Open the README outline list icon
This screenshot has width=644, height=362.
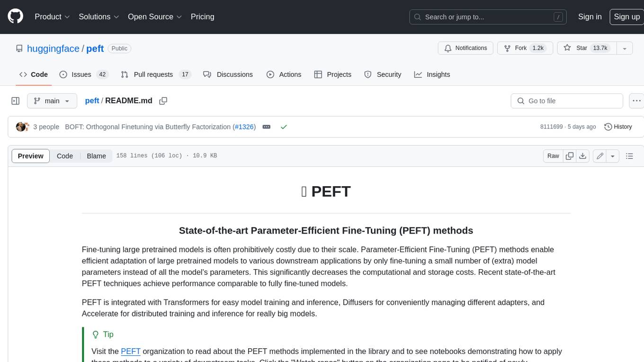[629, 156]
